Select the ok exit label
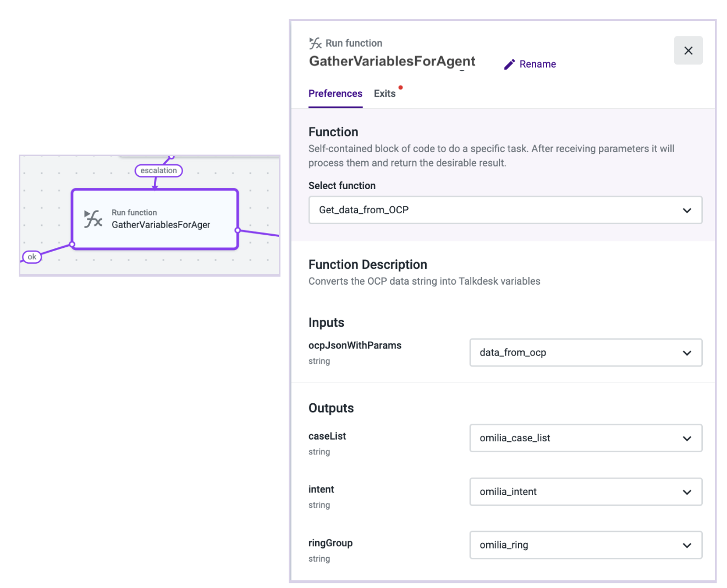 click(x=32, y=257)
